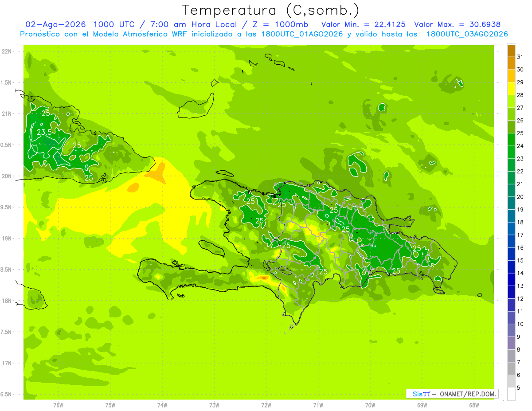Click the 18N latitude axis label
The image size is (532, 411).
(7, 301)
